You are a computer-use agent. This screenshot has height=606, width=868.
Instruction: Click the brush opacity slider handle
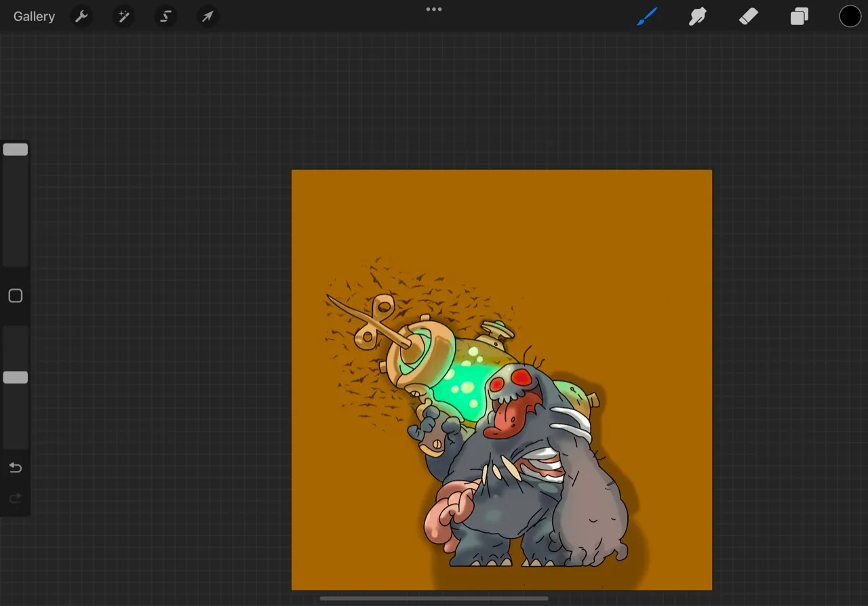(16, 378)
